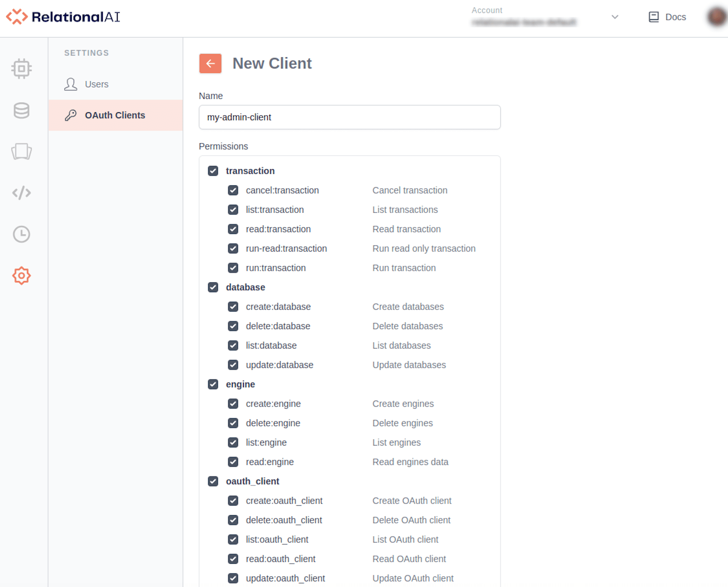Uncheck delete:engine permission
This screenshot has width=728, height=587.
(233, 423)
